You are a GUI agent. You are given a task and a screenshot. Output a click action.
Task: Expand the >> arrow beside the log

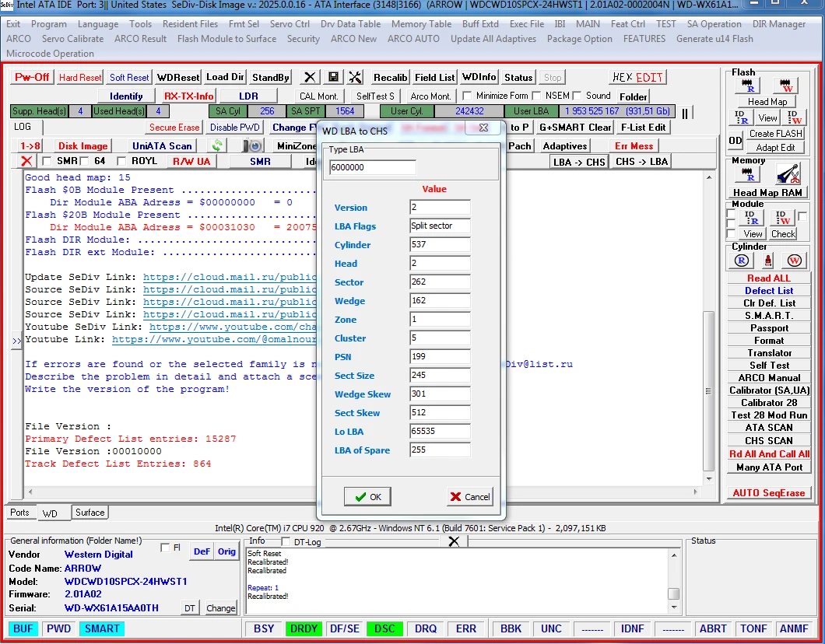point(16,341)
